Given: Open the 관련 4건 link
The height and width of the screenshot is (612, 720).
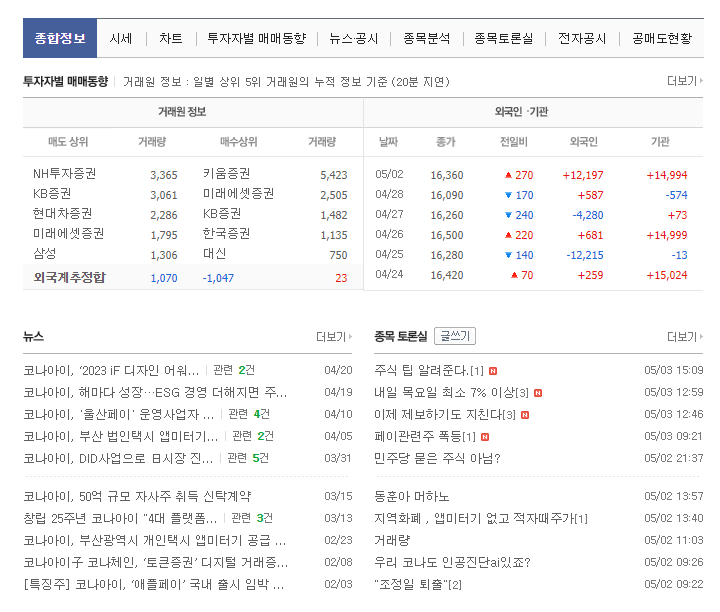Looking at the screenshot, I should [249, 414].
